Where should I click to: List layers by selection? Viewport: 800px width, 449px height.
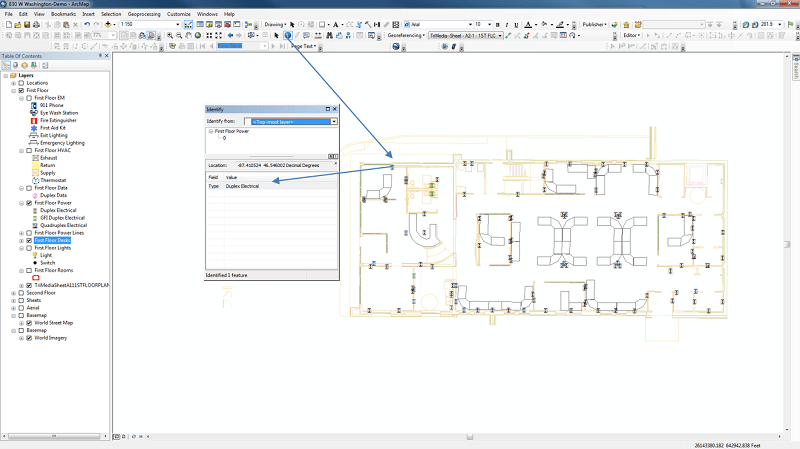[x=34, y=65]
